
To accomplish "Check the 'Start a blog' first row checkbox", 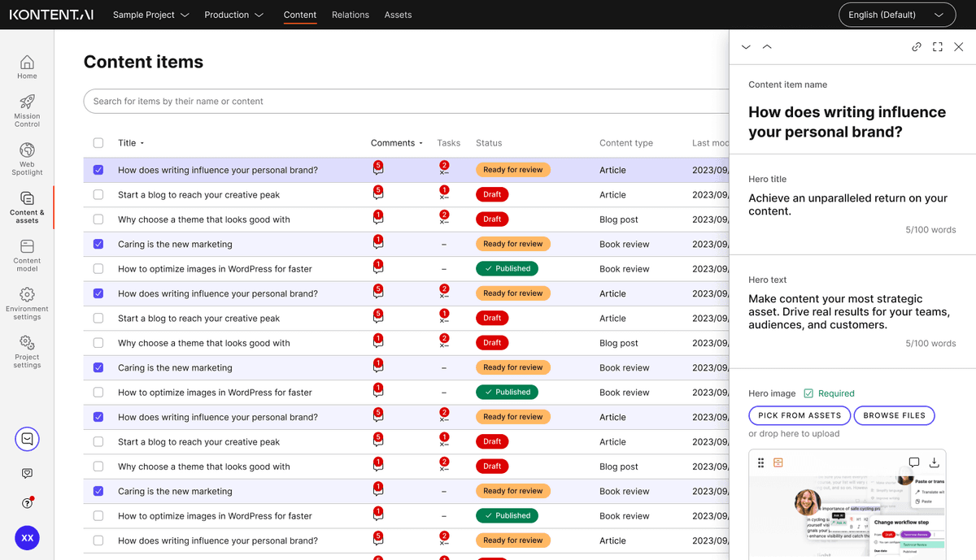I will pos(98,195).
